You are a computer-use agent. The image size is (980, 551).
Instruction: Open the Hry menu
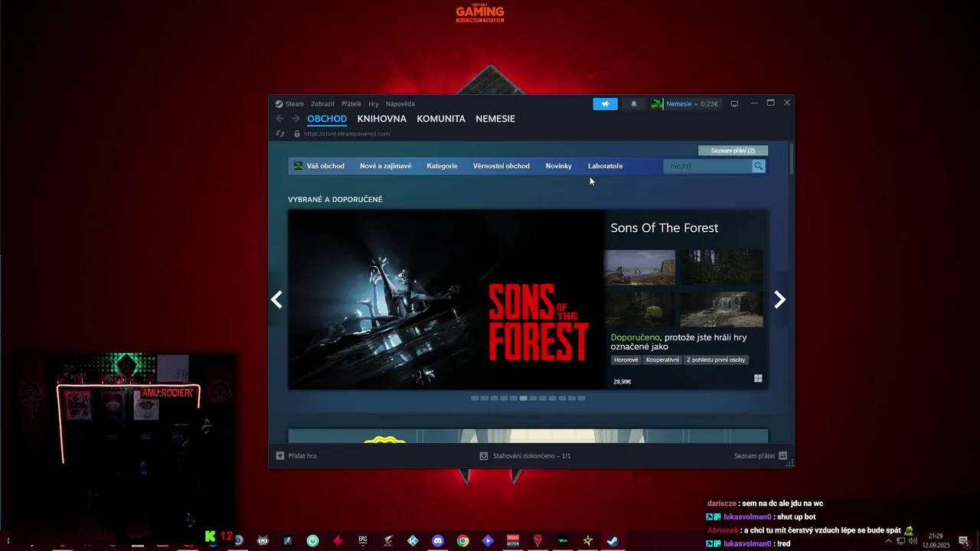[374, 104]
